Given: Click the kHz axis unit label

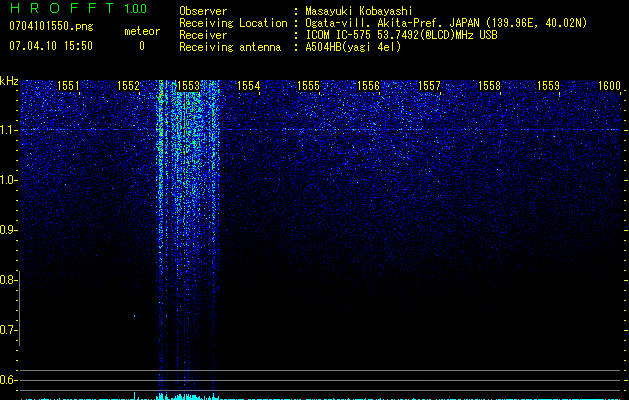Looking at the screenshot, I should [x=9, y=81].
